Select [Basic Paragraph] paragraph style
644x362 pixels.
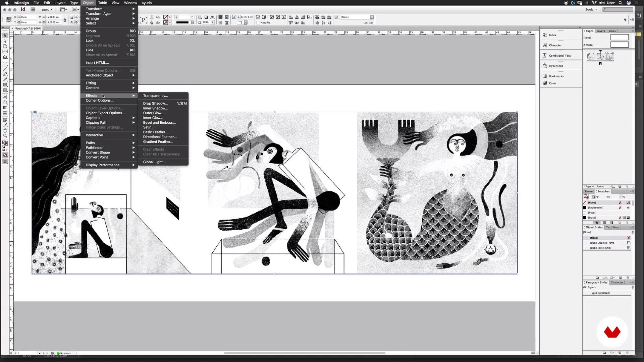point(607,293)
